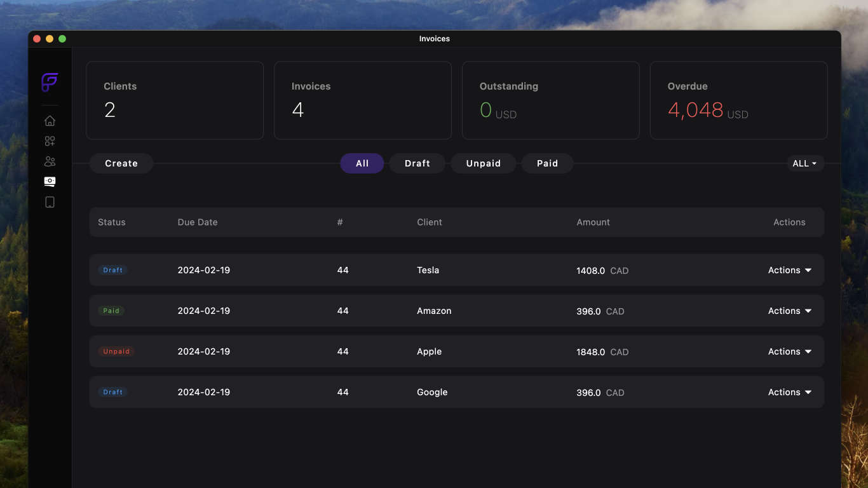
Task: Click the Due Date column header
Action: pyautogui.click(x=198, y=222)
